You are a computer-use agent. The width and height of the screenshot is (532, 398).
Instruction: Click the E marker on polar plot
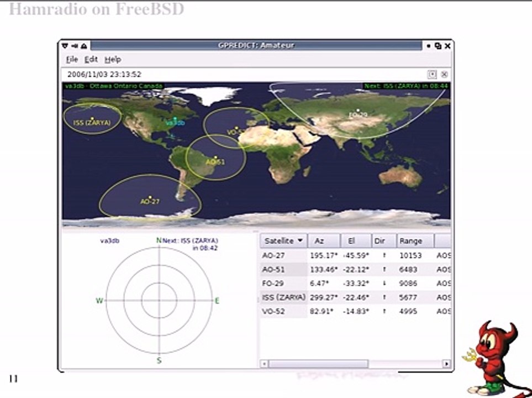[217, 301]
